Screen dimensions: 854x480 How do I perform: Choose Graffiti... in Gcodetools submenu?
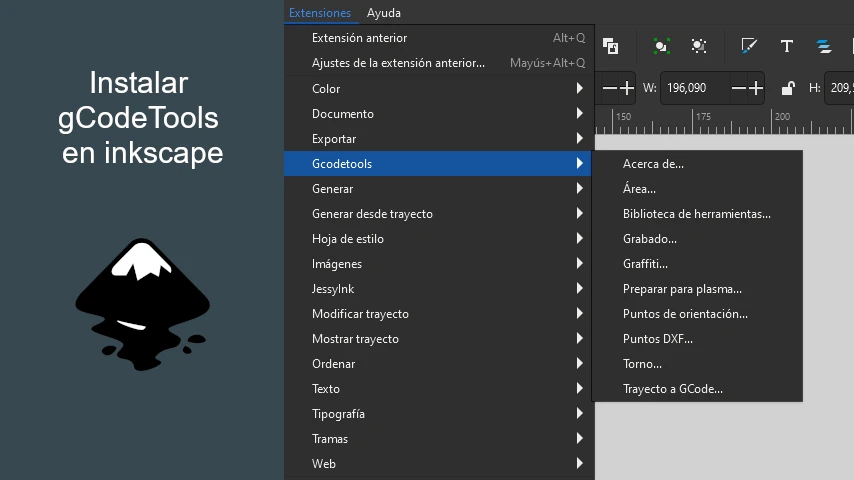697,264
